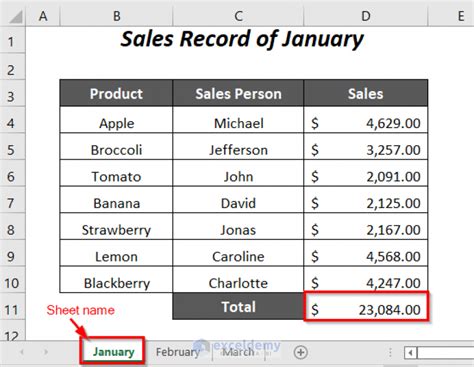Click the Total sales cell showing 23,084.00
This screenshot has width=474, height=367.
coord(366,307)
